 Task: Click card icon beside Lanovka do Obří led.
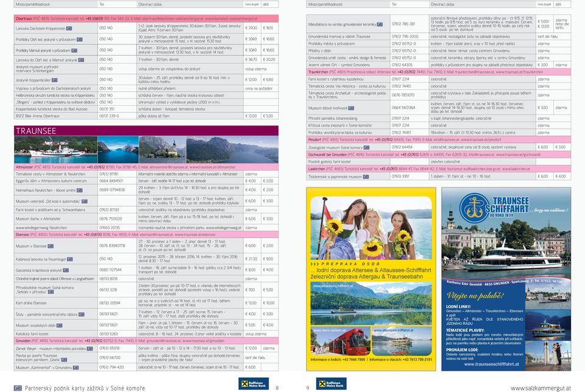click(81, 60)
